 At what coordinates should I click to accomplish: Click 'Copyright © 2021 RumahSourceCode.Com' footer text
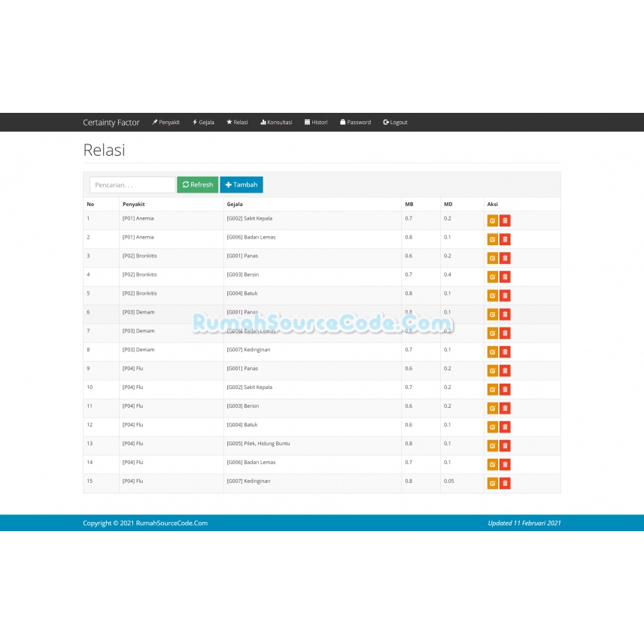145,523
